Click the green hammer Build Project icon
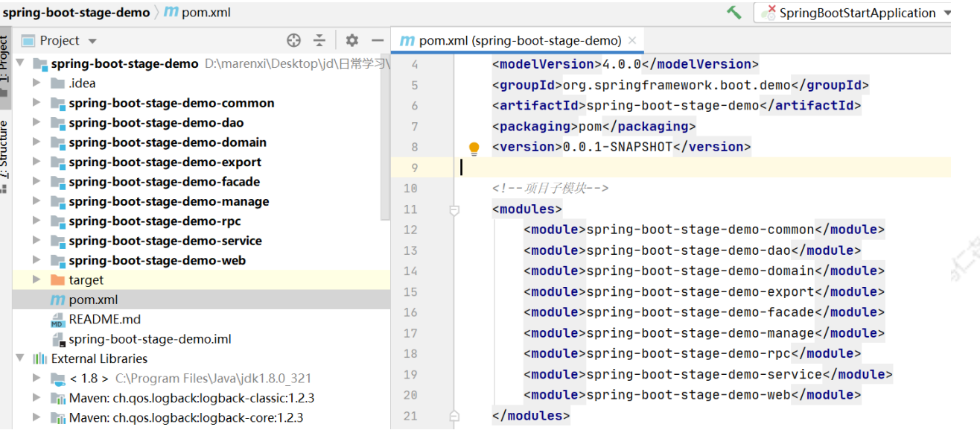The image size is (980, 433). [734, 13]
